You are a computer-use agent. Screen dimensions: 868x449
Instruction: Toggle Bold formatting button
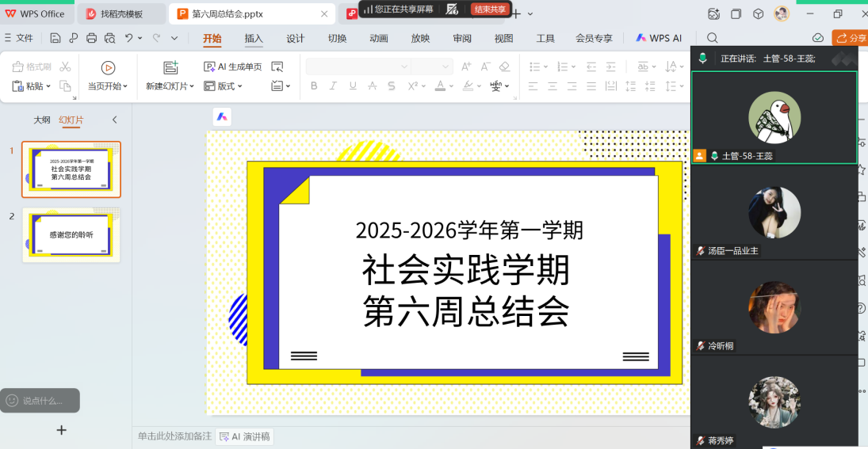pyautogui.click(x=314, y=86)
